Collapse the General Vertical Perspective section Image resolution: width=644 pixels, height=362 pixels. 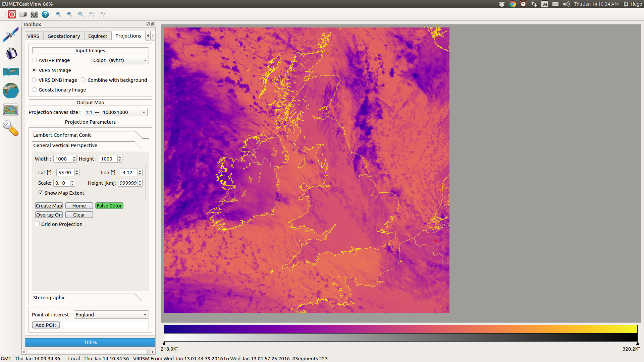tap(90, 145)
